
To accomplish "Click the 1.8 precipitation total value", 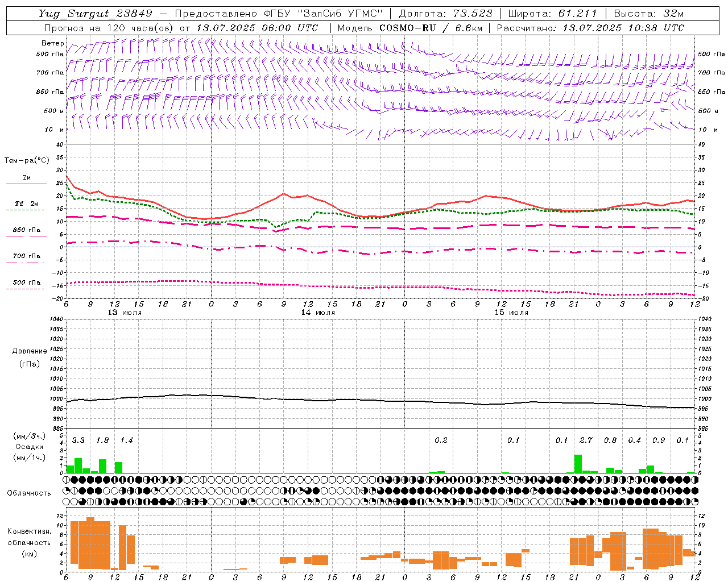I will [x=102, y=440].
